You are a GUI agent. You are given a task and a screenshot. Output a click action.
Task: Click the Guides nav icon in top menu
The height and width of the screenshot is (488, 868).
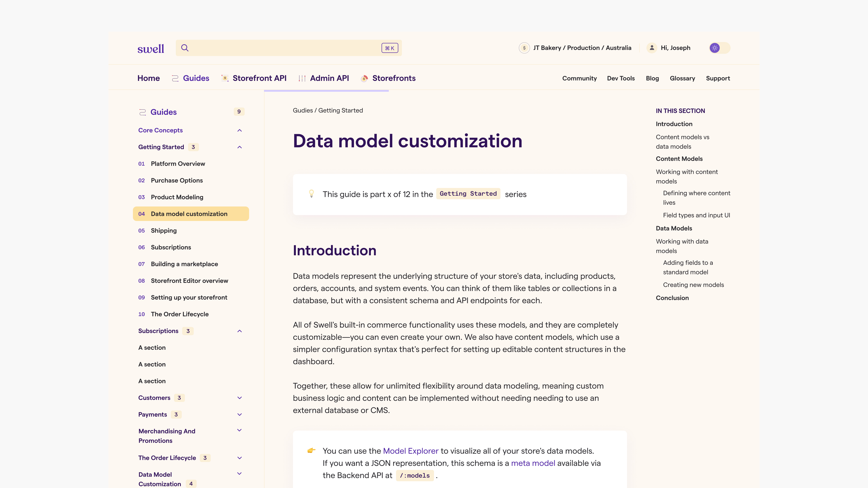click(x=175, y=78)
